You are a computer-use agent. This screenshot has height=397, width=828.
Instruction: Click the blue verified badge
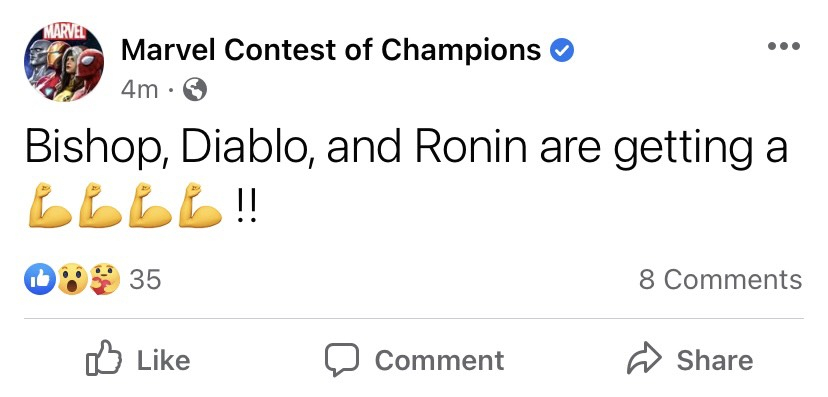pos(562,51)
